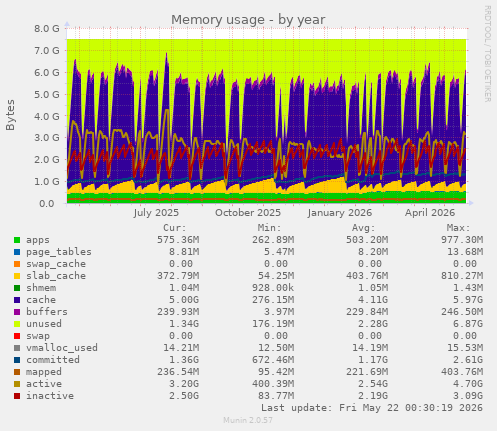Click the unused lime legend swatch

(x=17, y=324)
